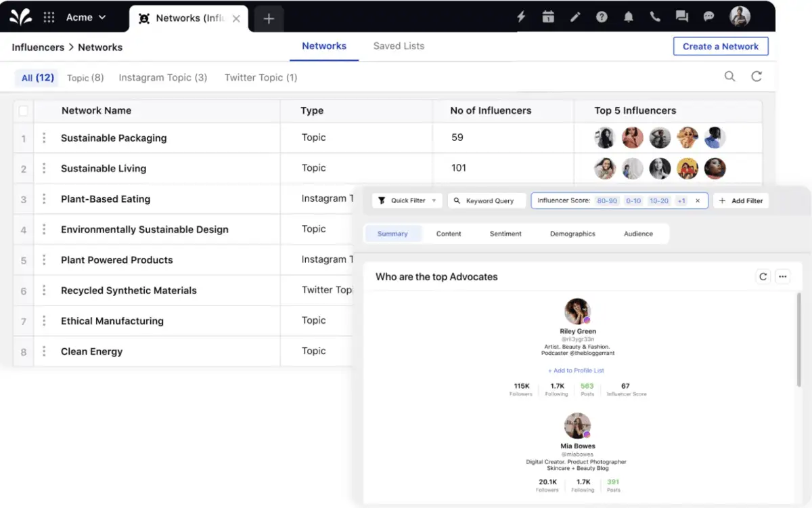The image size is (812, 508).
Task: Open the Acme workspace switcher
Action: click(83, 18)
